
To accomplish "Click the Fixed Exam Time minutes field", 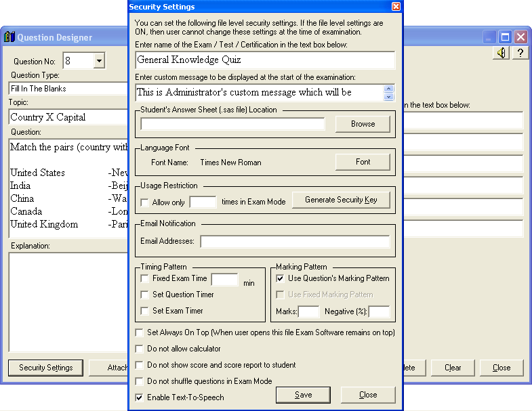I will [x=224, y=280].
